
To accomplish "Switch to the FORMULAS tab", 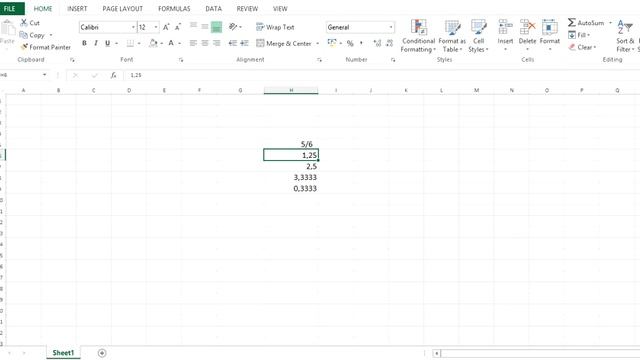I will click(x=174, y=9).
